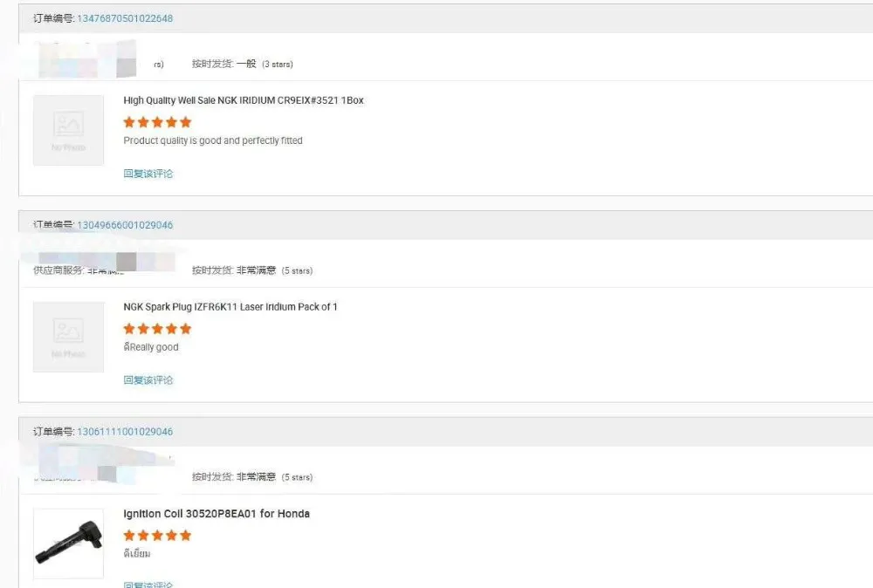The height and width of the screenshot is (588, 873).
Task: Click the 'Really good' review comment text
Action: 154,347
